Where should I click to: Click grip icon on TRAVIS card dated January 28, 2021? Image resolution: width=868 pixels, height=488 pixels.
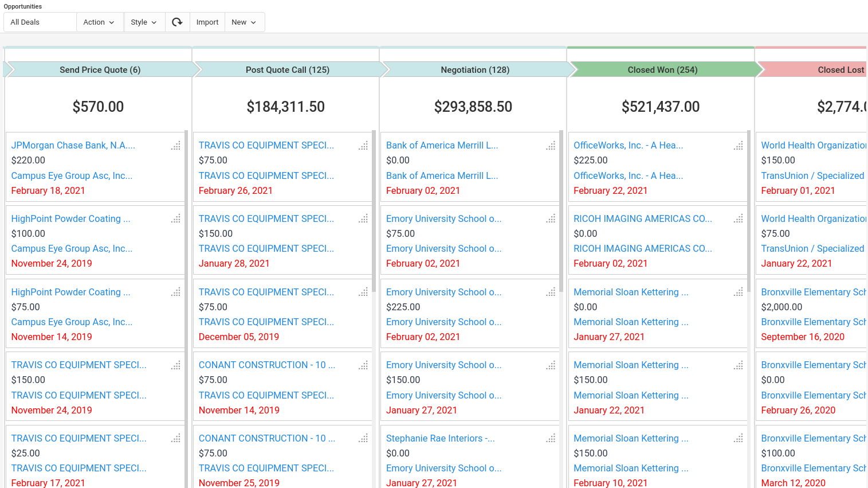pos(363,218)
